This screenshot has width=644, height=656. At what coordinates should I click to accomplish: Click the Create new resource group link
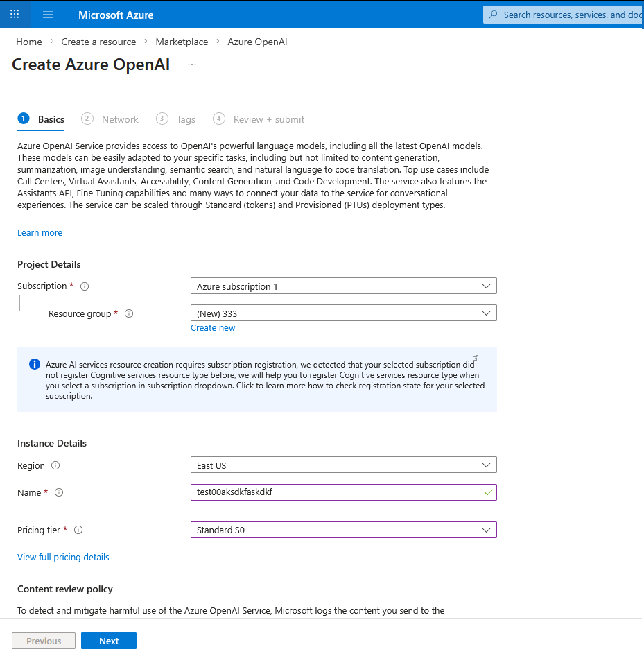(x=213, y=328)
